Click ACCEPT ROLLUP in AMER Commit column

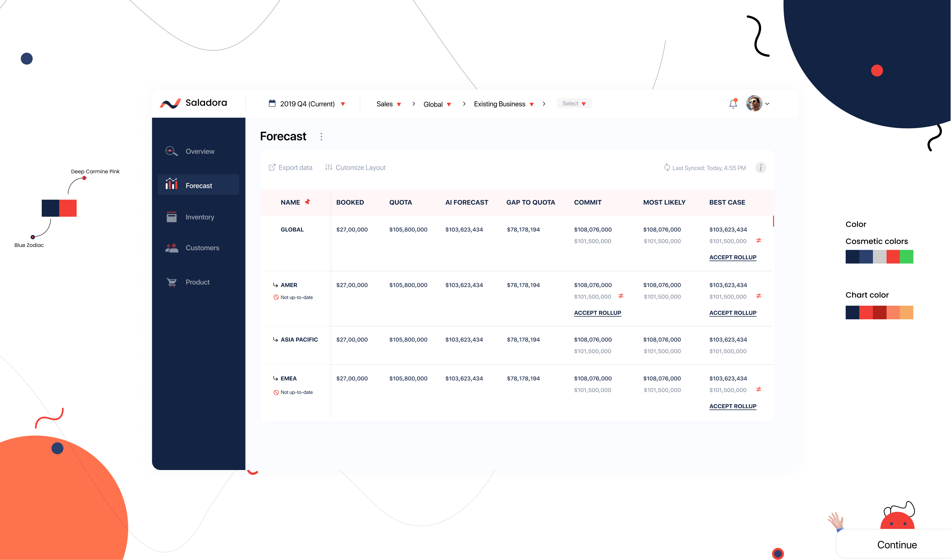click(x=597, y=313)
